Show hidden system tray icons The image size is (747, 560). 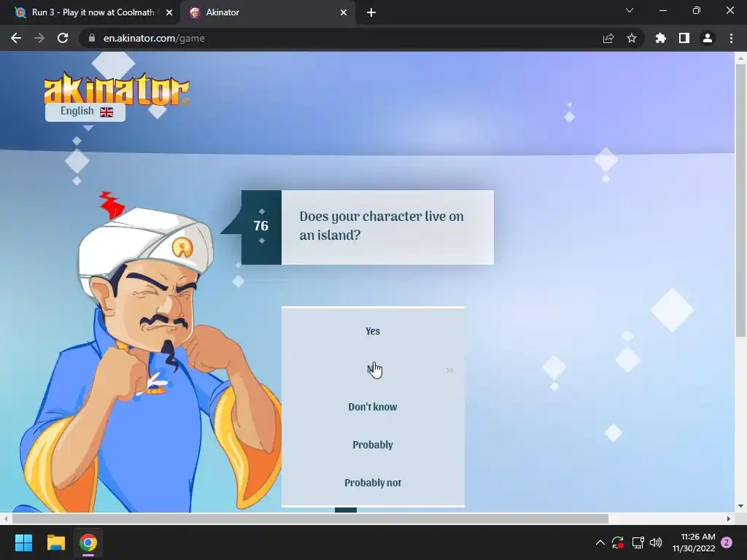600,542
